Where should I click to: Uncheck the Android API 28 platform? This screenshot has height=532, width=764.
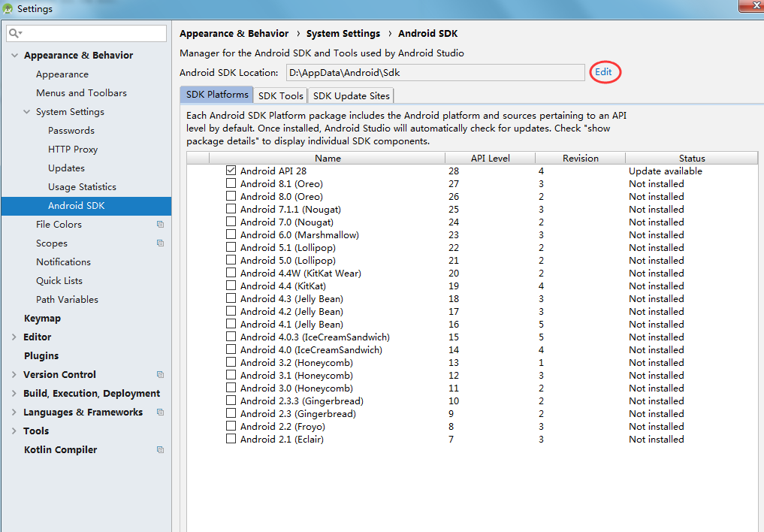(x=231, y=171)
